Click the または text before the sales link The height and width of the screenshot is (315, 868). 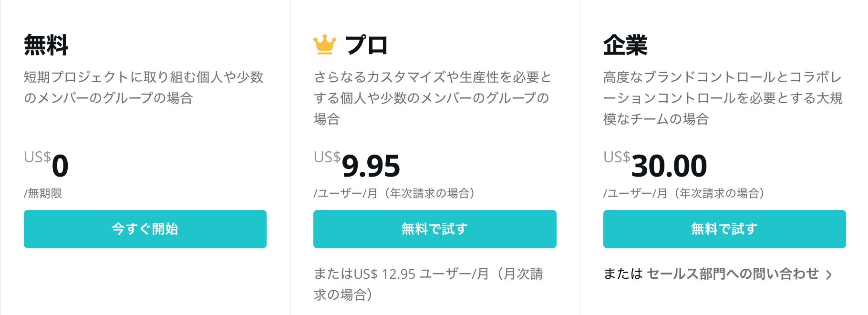click(623, 273)
